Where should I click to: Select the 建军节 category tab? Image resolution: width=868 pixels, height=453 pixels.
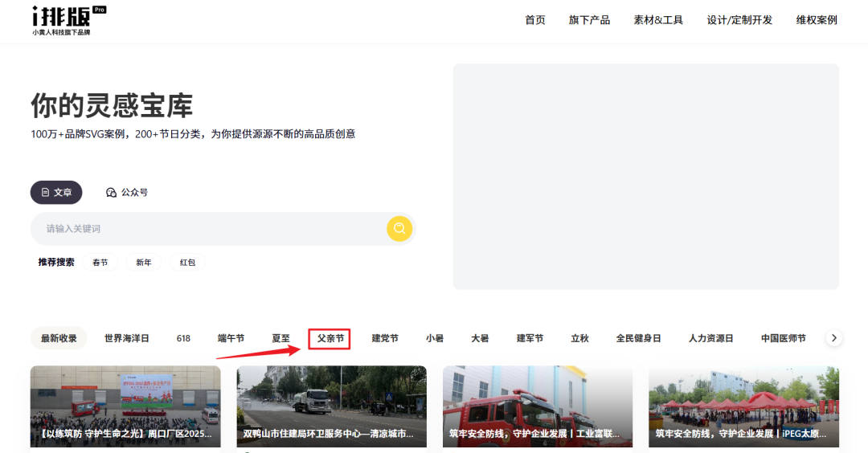tap(530, 338)
